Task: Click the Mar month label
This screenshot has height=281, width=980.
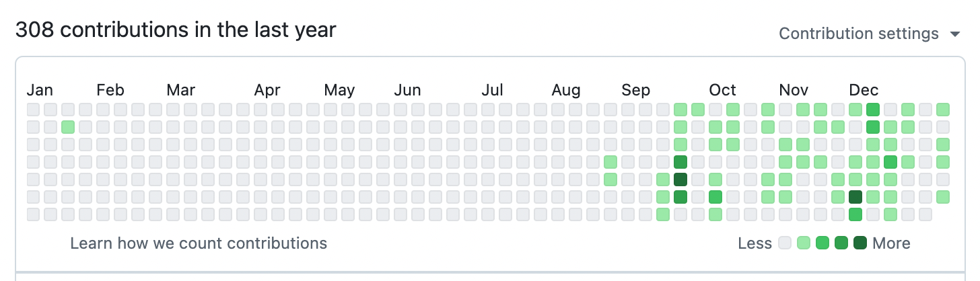Action: point(181,90)
